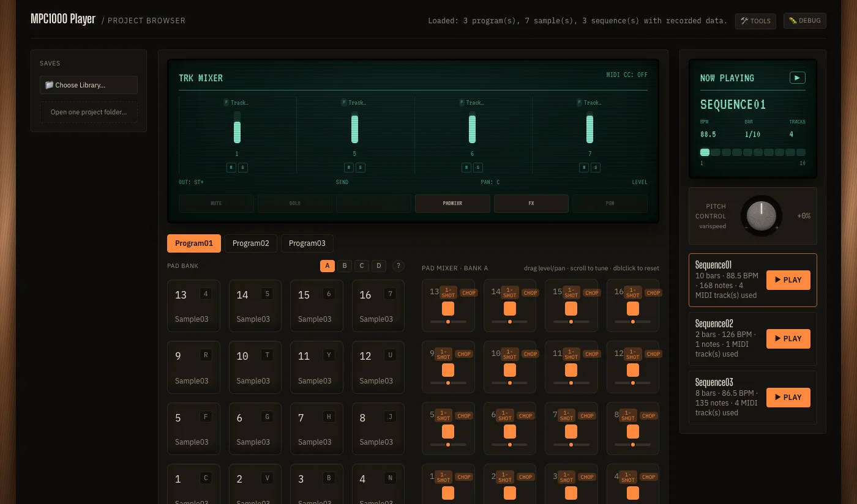Open CHOP for mixer pad 14

pos(531,292)
